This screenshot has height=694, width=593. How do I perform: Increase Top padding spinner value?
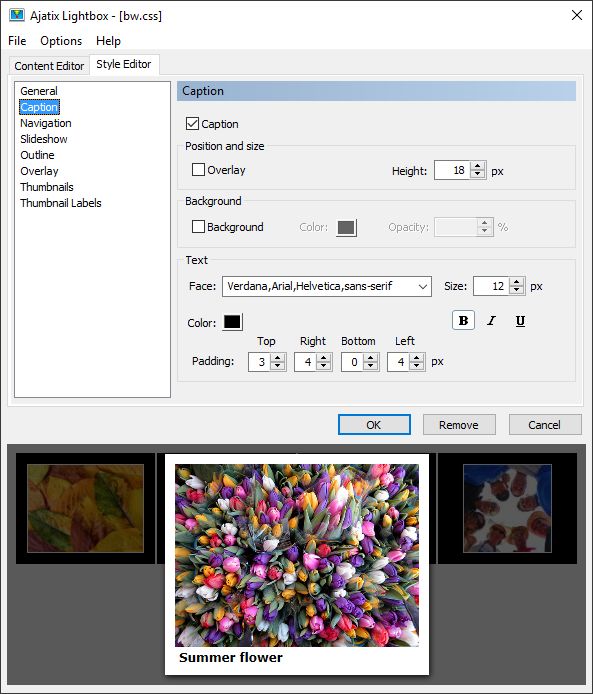pyautogui.click(x=277, y=358)
